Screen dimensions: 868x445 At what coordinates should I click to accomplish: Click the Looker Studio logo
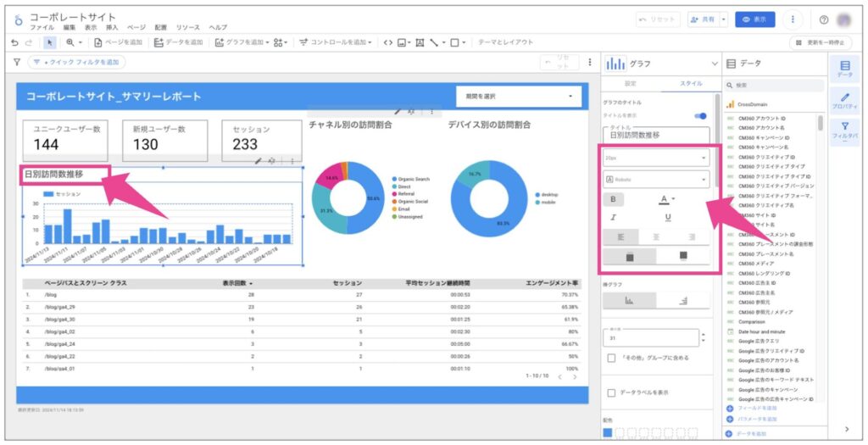click(x=19, y=20)
